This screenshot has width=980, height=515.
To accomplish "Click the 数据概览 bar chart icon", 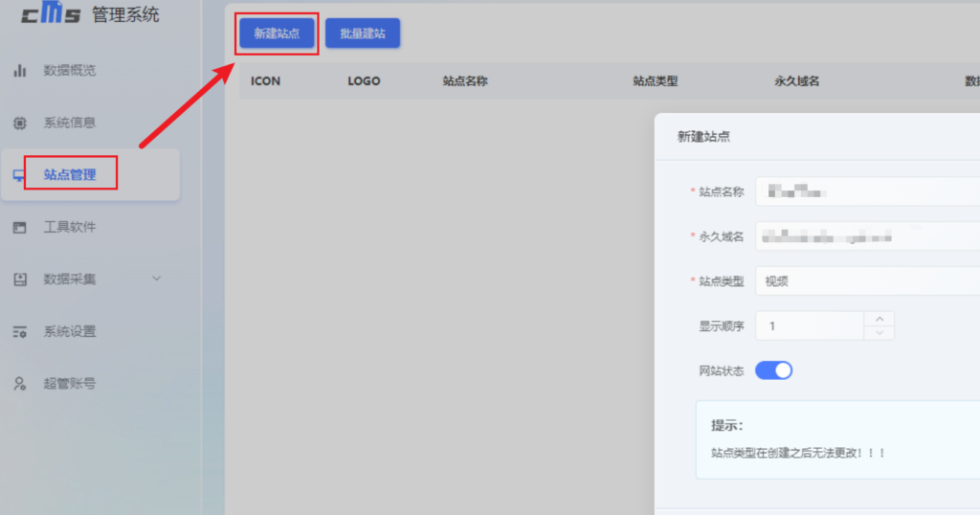I will pyautogui.click(x=19, y=71).
